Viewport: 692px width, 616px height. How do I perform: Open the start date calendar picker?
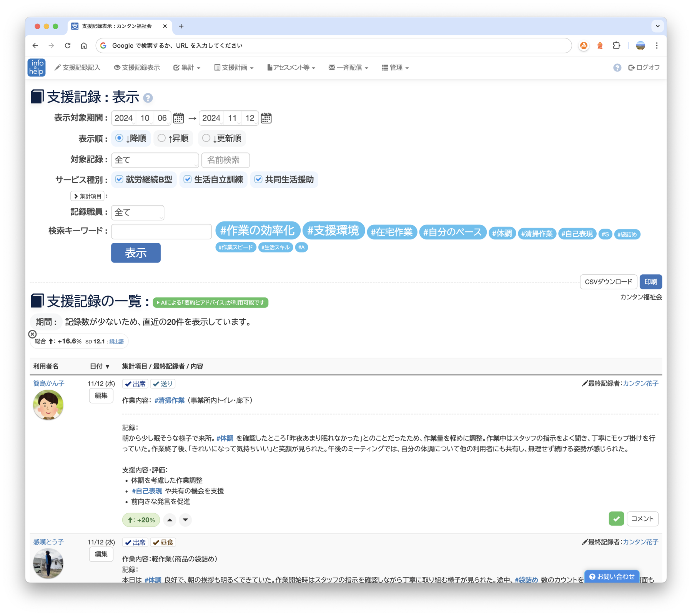[178, 118]
